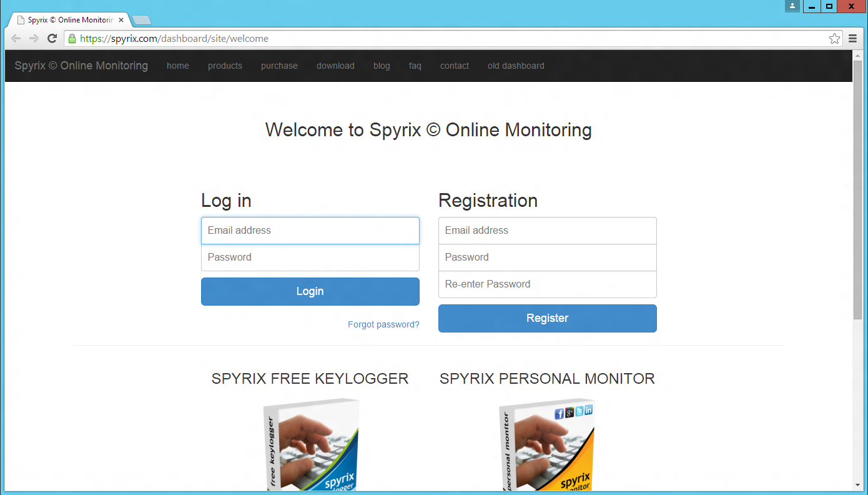The height and width of the screenshot is (495, 868).
Task: Click the Spyrix Personal Monitor box image
Action: coord(548,445)
